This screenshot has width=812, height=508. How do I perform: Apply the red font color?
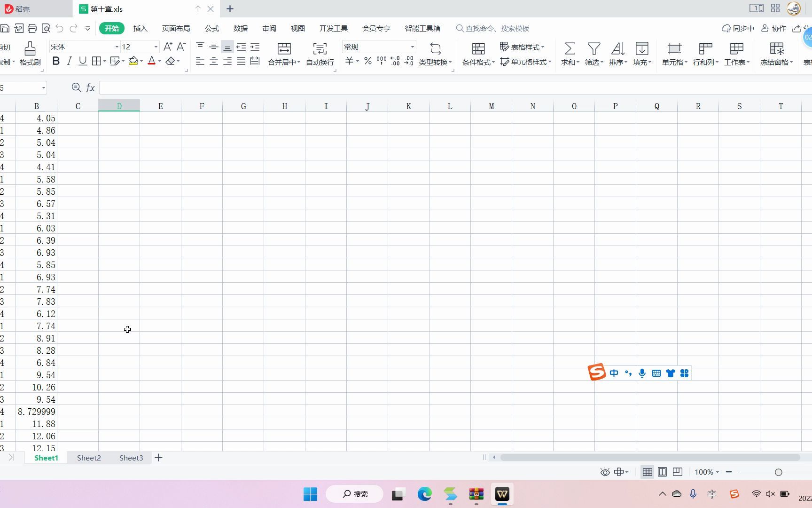151,61
